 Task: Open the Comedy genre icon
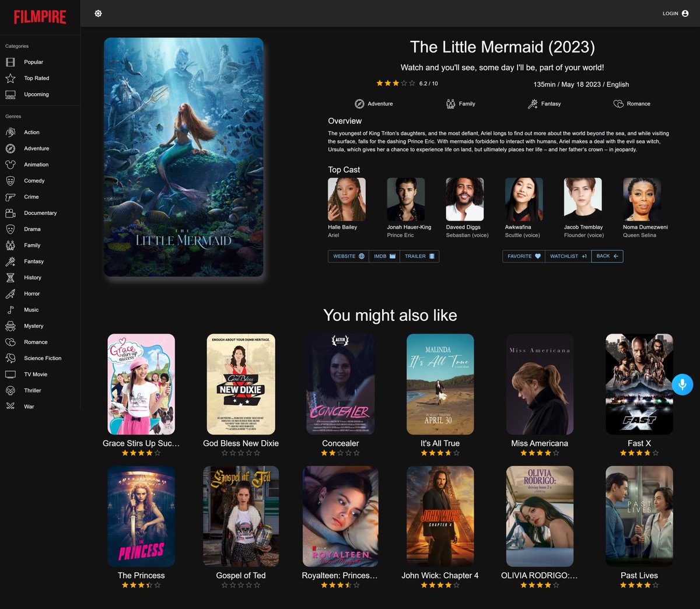pos(10,181)
